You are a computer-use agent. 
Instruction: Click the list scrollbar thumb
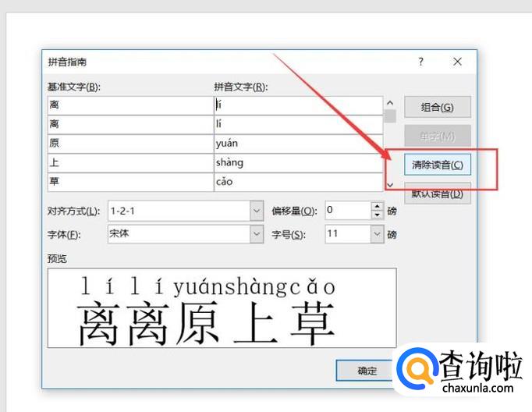pyautogui.click(x=390, y=116)
